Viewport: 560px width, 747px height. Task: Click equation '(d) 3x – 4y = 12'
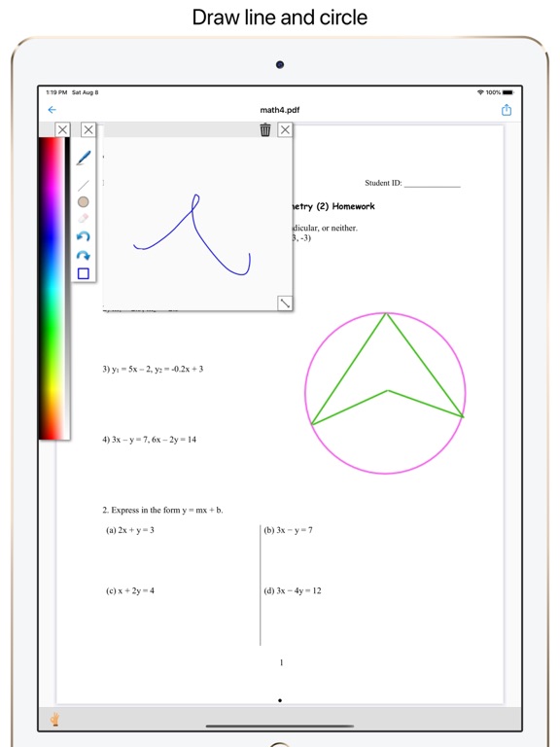[293, 590]
